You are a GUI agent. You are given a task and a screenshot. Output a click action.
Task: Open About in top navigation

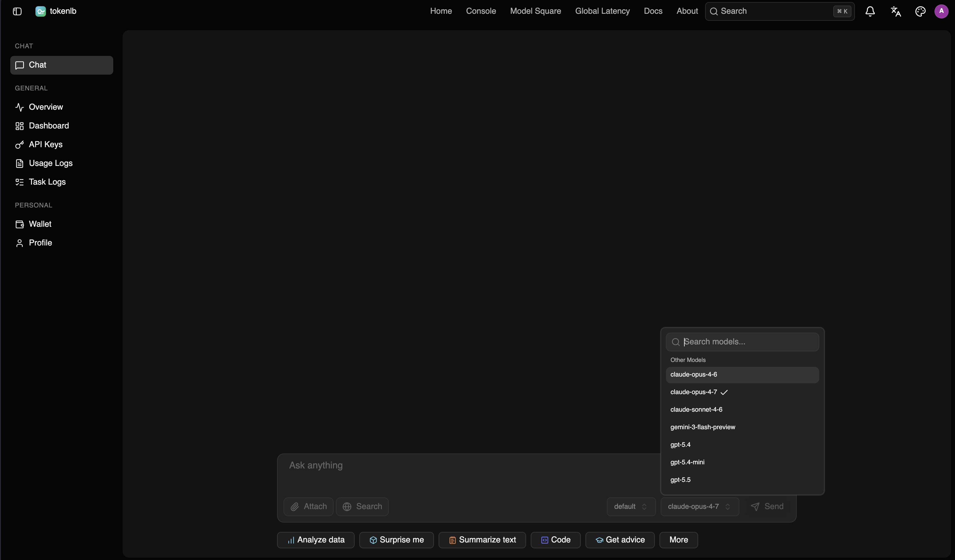pyautogui.click(x=687, y=11)
